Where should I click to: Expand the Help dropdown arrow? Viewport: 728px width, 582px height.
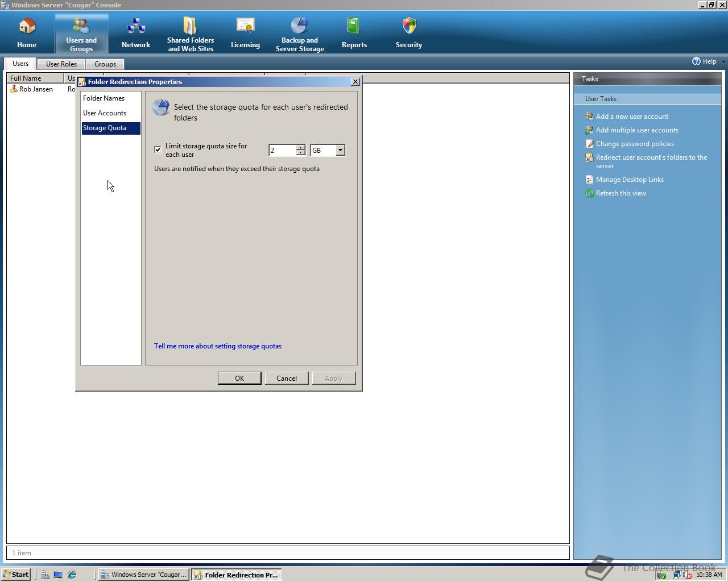point(723,61)
